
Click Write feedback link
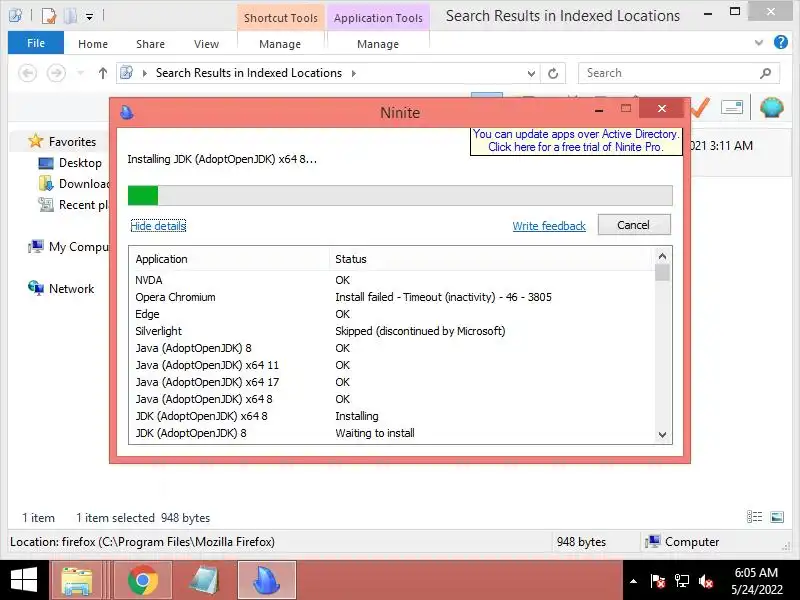coord(549,226)
